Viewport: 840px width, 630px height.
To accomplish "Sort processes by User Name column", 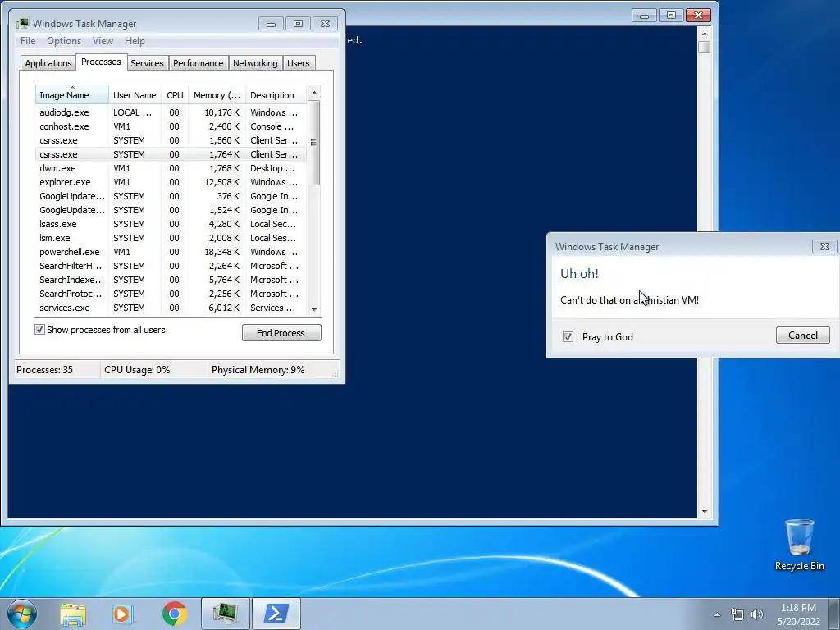I will pyautogui.click(x=135, y=95).
